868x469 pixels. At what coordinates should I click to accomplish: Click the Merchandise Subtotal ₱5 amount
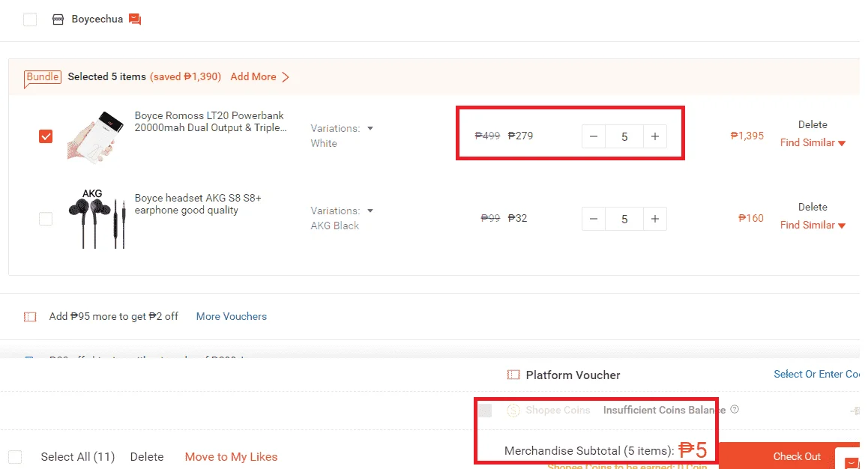click(x=693, y=450)
